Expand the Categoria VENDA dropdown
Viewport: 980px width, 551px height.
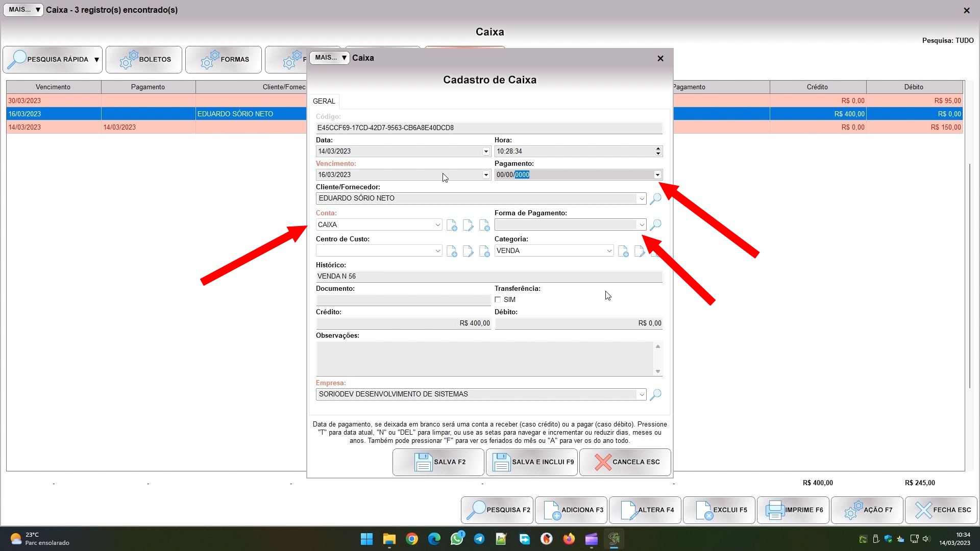tap(609, 251)
